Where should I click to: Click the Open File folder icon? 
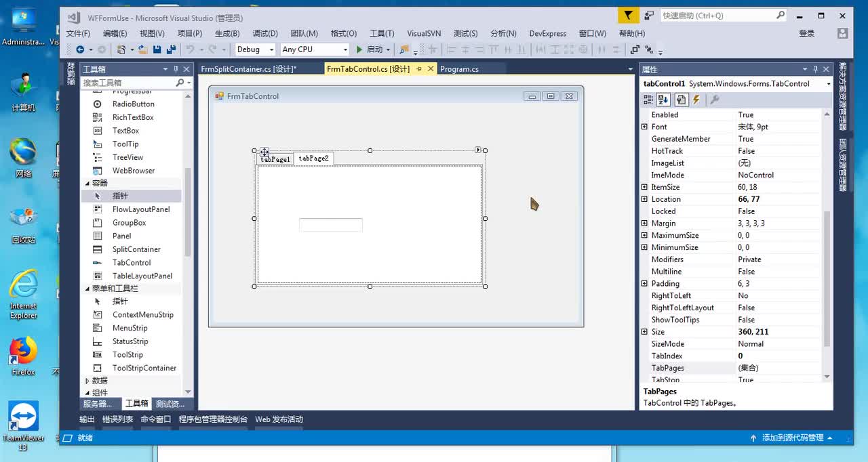click(x=143, y=49)
